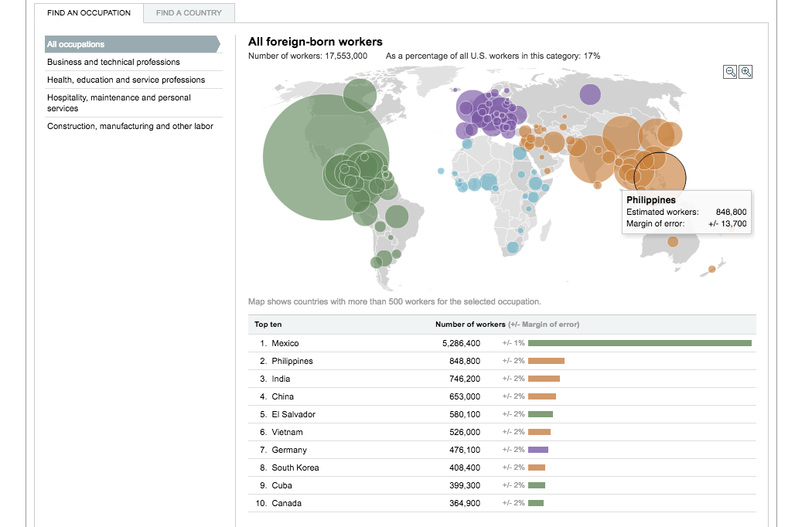Click Germany in the top ten list

pyautogui.click(x=289, y=450)
